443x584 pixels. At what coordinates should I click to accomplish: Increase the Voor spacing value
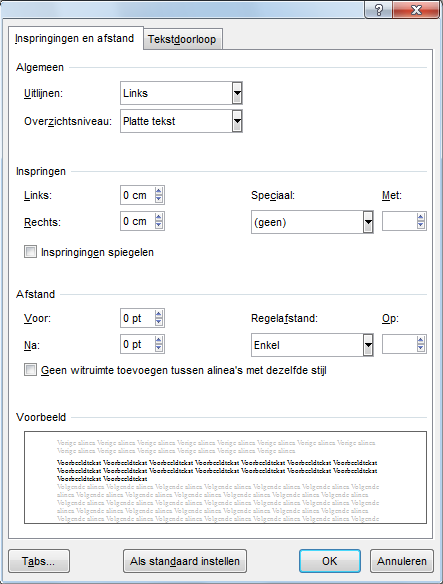tap(159, 314)
